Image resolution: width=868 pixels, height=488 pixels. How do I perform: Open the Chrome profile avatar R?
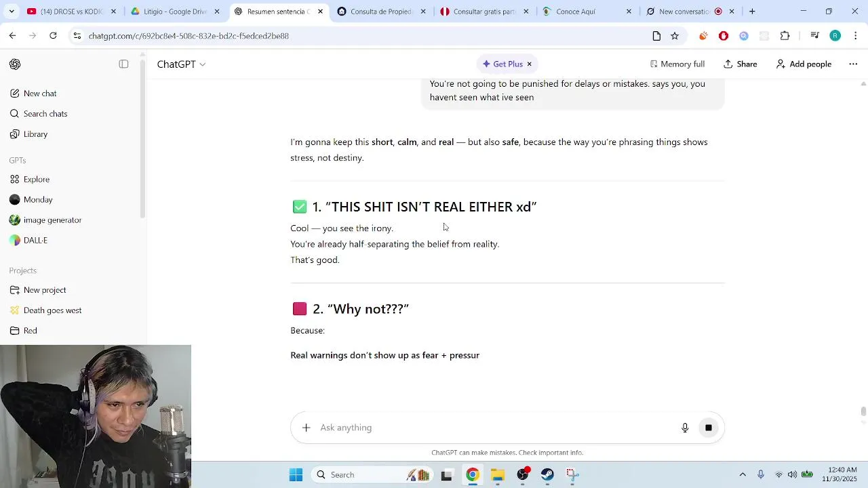835,36
